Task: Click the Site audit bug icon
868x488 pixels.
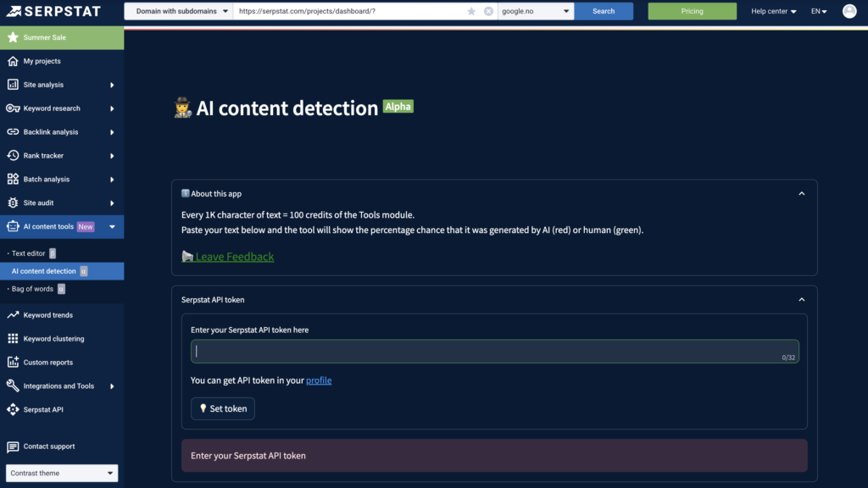Action: click(x=13, y=203)
